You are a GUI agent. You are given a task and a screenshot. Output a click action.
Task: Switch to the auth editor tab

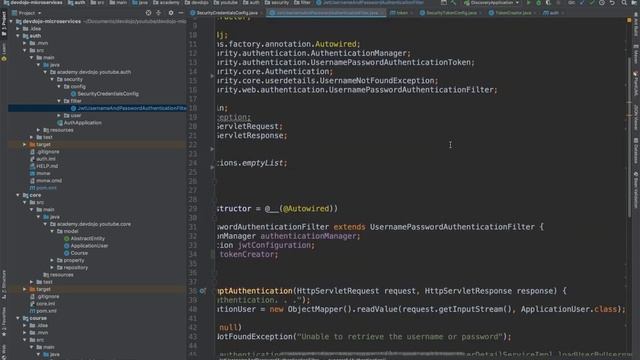(x=553, y=13)
